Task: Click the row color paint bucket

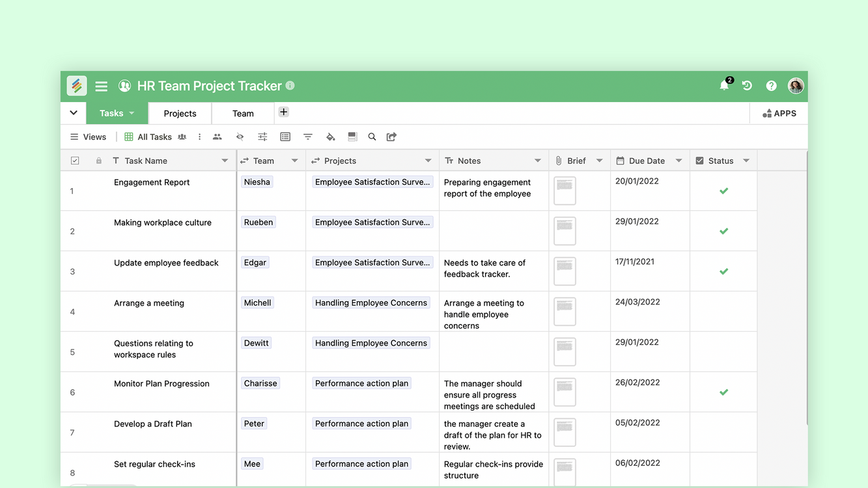Action: pos(331,137)
